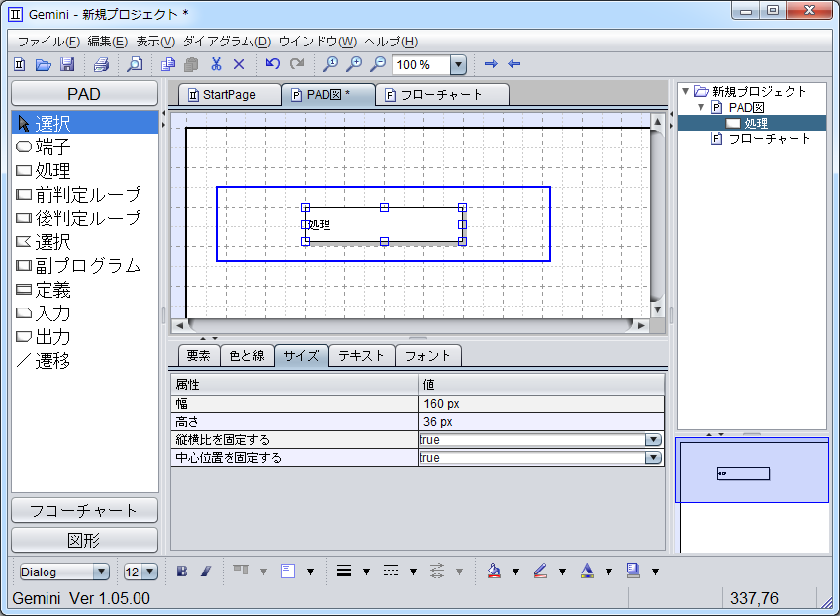Switch to the フローチャート document tab
Screen dimensions: 840x616
[441, 95]
